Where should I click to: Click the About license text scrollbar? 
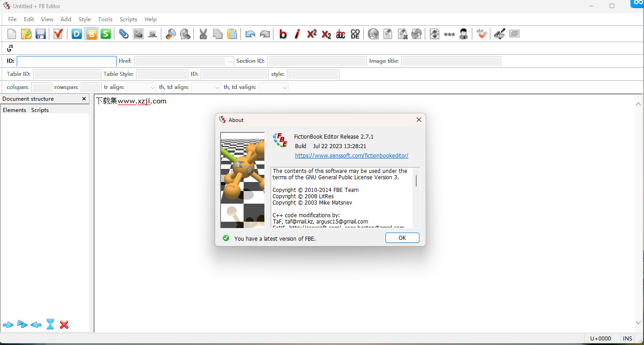(x=416, y=198)
